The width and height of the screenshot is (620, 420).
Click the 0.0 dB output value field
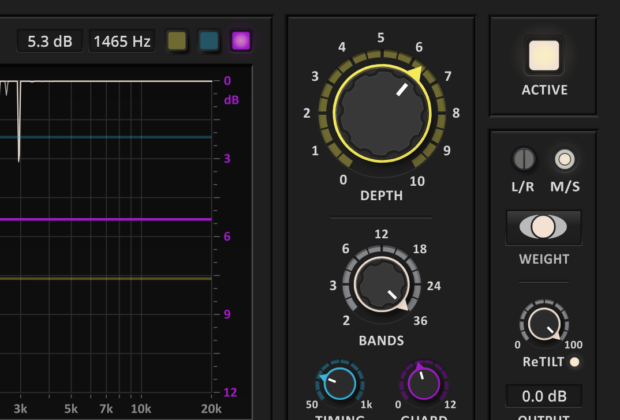tap(544, 396)
